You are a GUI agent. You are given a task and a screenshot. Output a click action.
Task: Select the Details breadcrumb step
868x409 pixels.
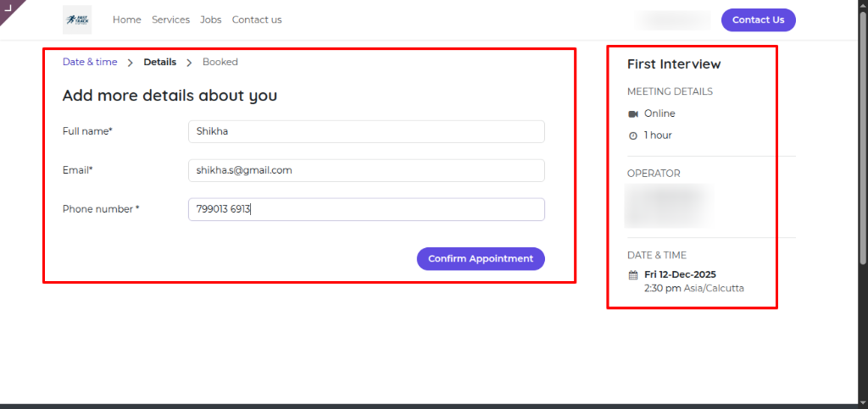pyautogui.click(x=159, y=62)
